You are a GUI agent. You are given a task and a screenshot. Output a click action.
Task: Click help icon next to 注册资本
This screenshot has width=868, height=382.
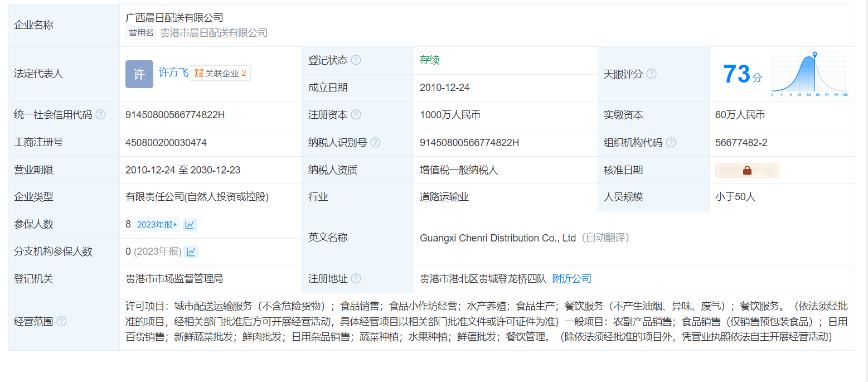[356, 114]
